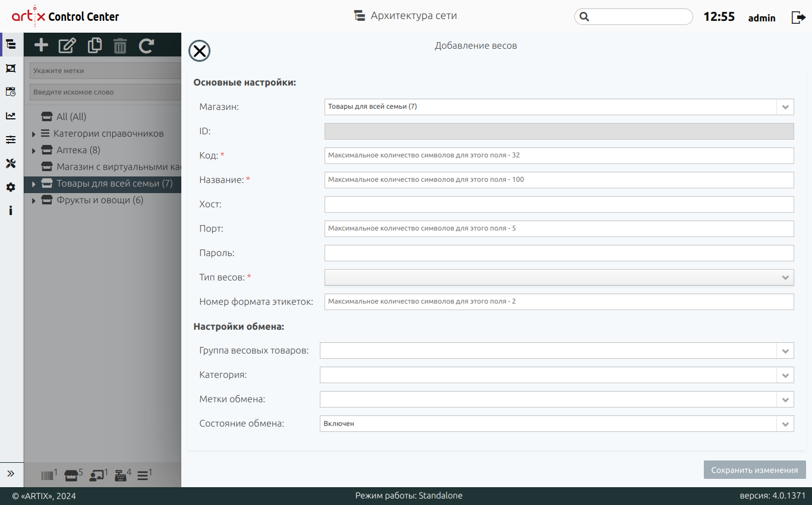Viewport: 812px width, 505px height.
Task: Open the wrench and screwdriver tools section
Action: 11,163
